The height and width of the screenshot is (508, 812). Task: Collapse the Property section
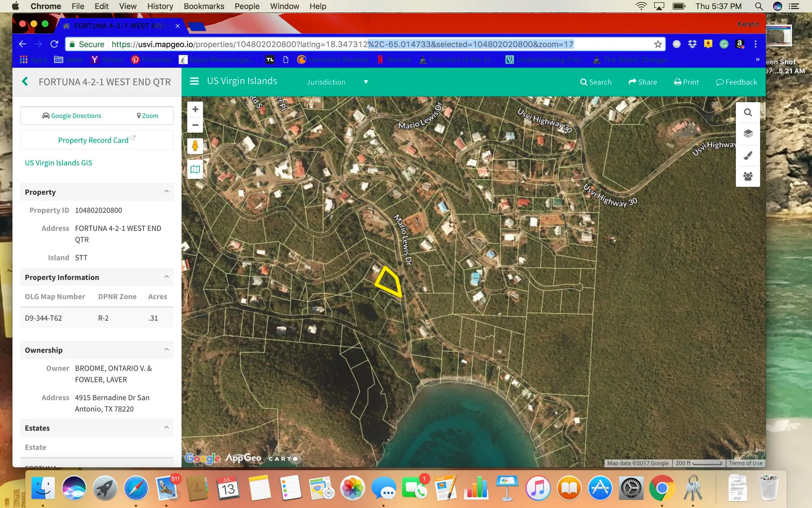click(x=166, y=192)
